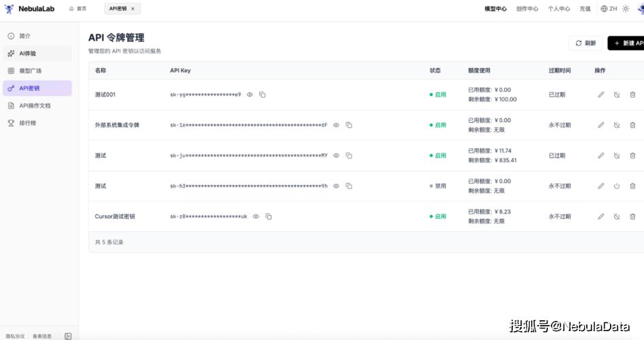Disable the 测试001 token

pos(617,95)
